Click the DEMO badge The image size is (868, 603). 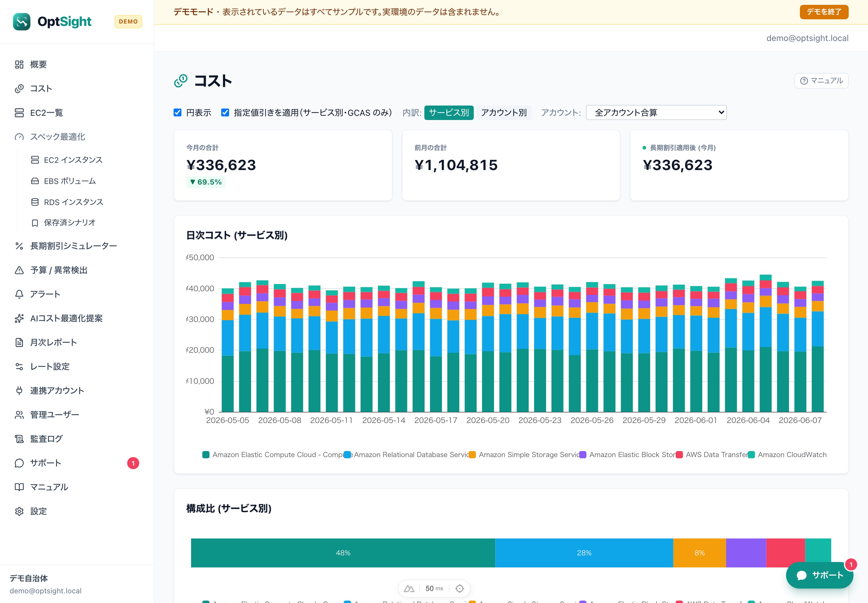[128, 21]
